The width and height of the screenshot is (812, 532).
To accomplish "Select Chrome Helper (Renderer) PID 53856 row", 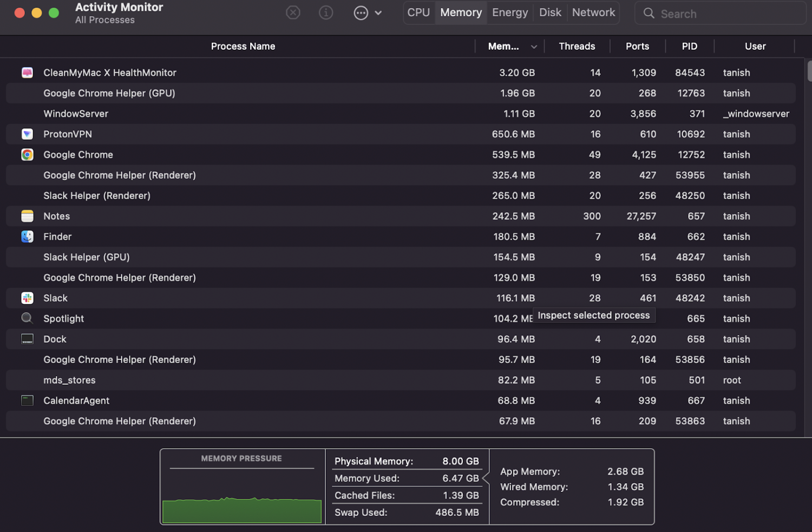I will [401, 359].
